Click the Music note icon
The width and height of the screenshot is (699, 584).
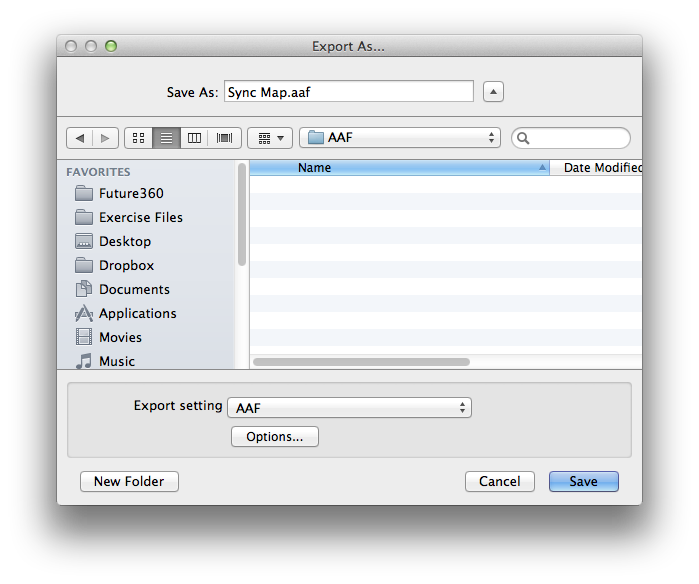coord(84,362)
